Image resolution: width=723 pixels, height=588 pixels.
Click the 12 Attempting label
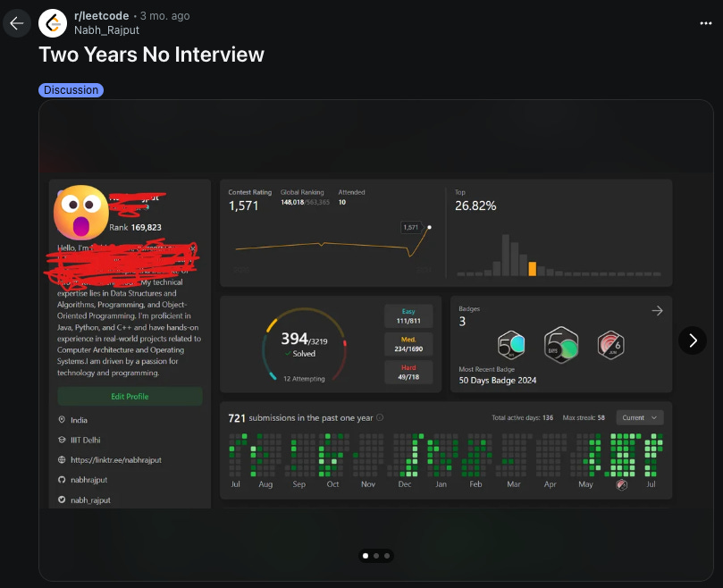pyautogui.click(x=304, y=379)
